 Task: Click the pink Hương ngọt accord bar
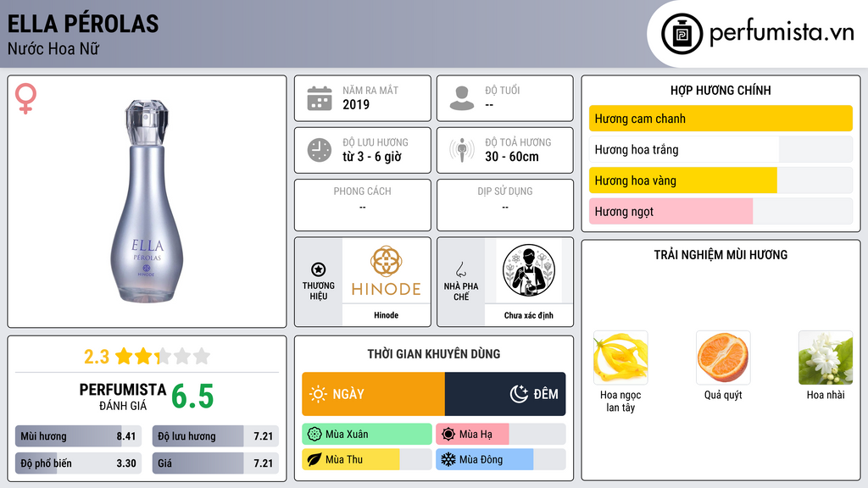[x=721, y=211]
